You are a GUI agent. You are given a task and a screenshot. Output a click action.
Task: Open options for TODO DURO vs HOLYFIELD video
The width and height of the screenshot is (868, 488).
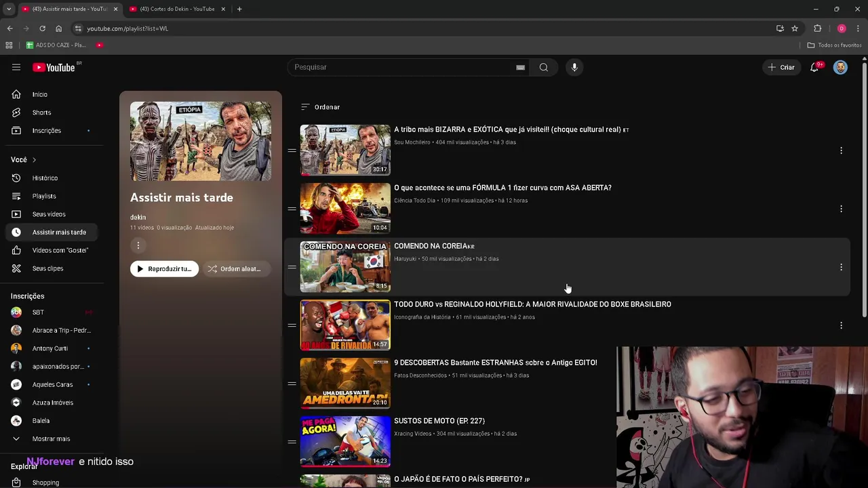[841, 325]
